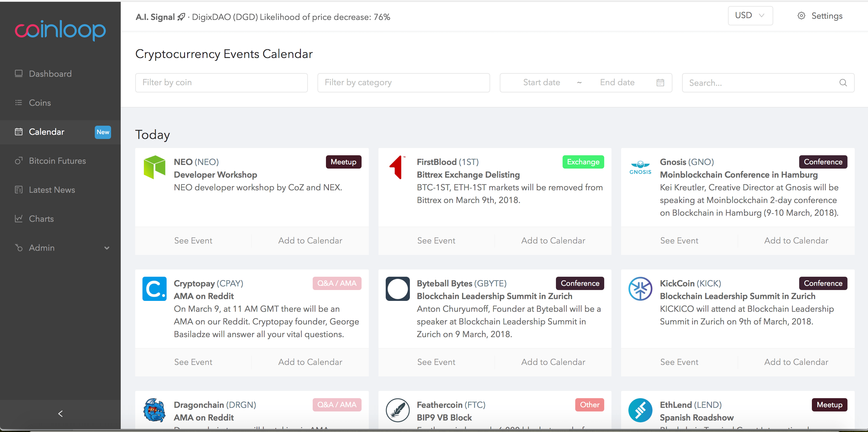The width and height of the screenshot is (868, 432).
Task: Click See Event on NEO Developer Workshop
Action: click(x=193, y=240)
